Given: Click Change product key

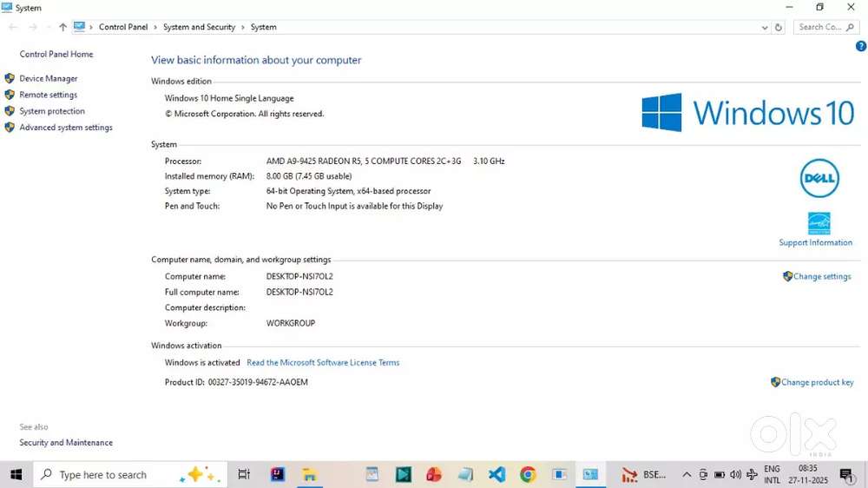Looking at the screenshot, I should pos(817,382).
